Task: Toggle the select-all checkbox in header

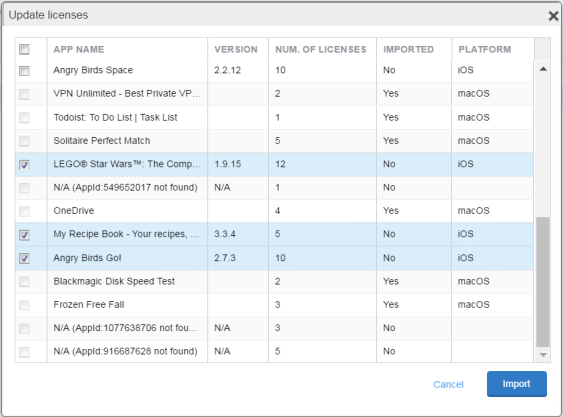Action: pyautogui.click(x=24, y=49)
